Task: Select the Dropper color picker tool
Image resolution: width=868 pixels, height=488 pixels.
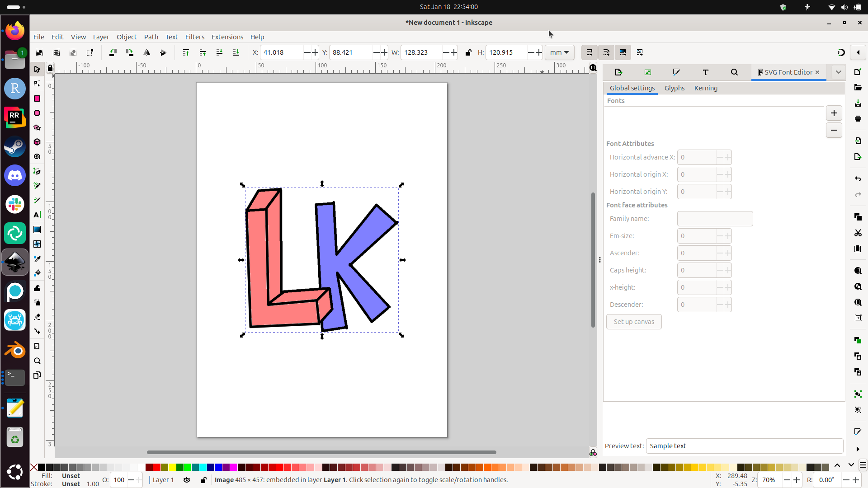Action: [37, 258]
